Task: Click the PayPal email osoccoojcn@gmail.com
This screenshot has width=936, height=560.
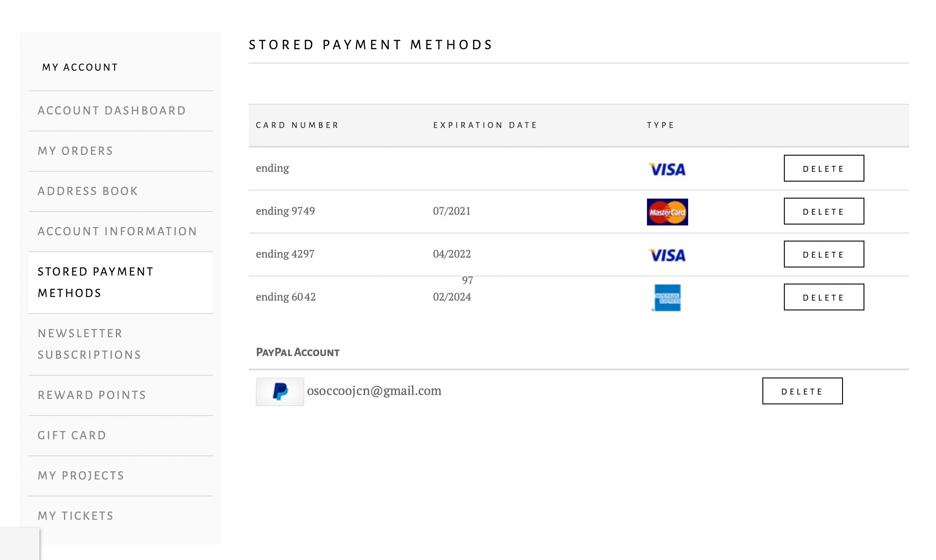Action: 374,391
